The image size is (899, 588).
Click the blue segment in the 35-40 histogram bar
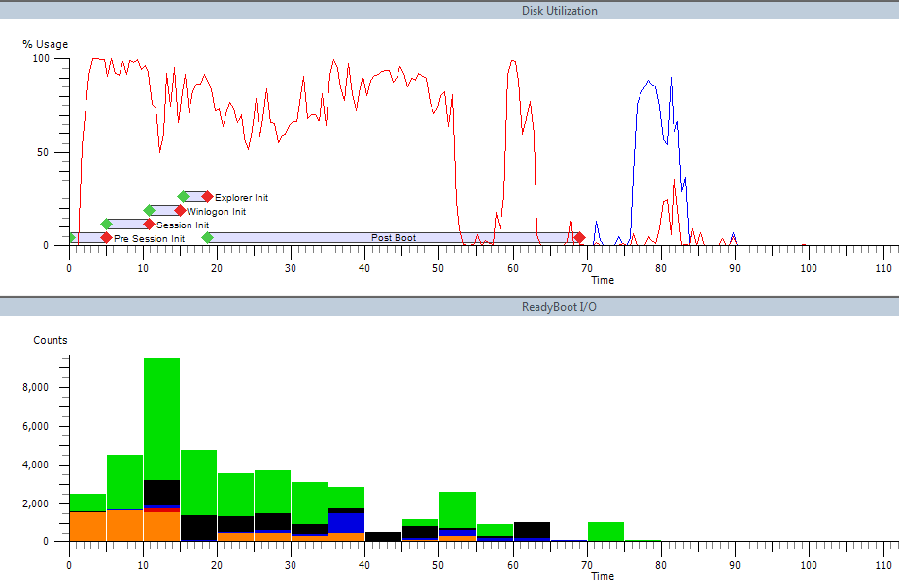click(346, 522)
